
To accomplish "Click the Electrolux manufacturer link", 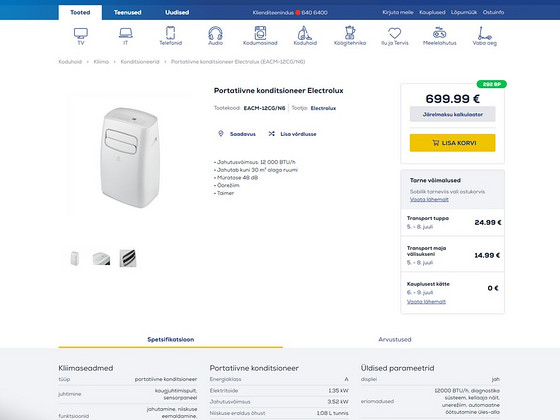I will coord(323,108).
